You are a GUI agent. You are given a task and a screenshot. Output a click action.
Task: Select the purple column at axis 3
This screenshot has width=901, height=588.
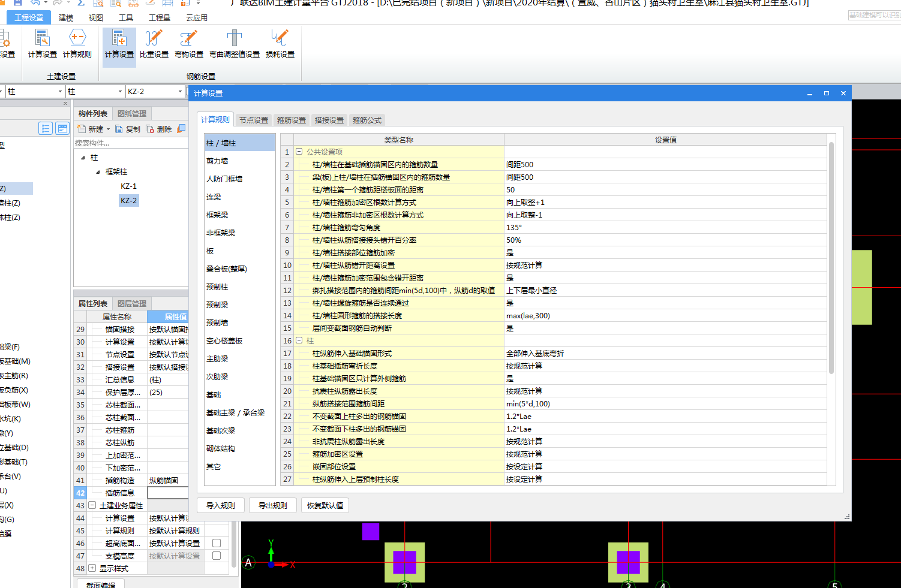click(x=628, y=562)
